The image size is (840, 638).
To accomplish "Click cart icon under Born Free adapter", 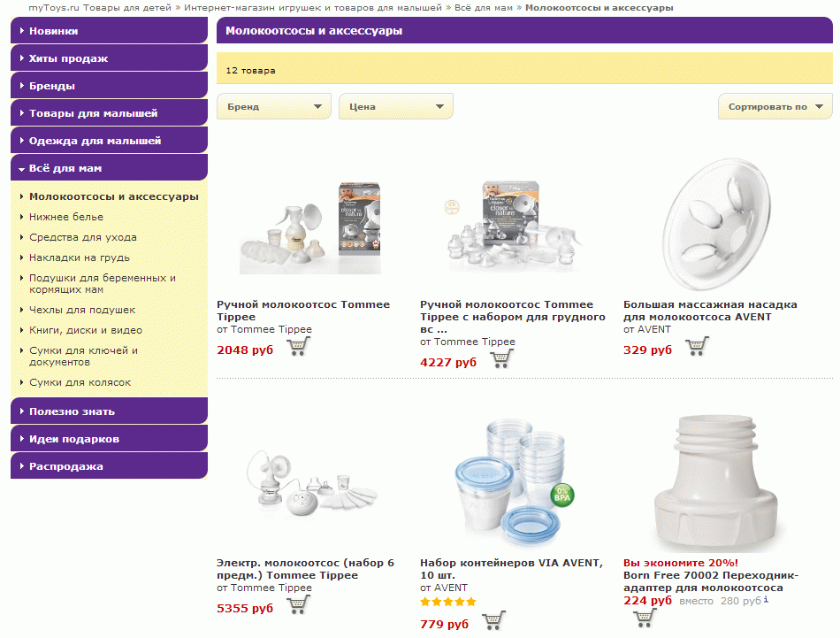I will (644, 617).
